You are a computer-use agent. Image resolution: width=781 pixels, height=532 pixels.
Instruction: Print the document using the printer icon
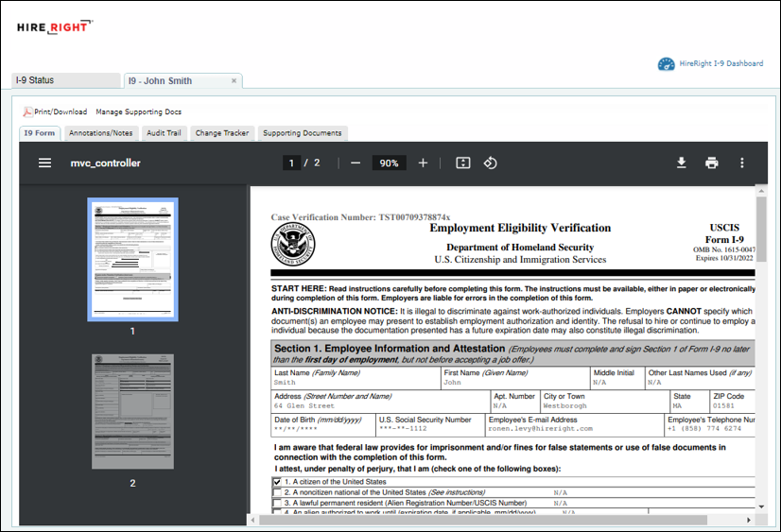click(711, 163)
